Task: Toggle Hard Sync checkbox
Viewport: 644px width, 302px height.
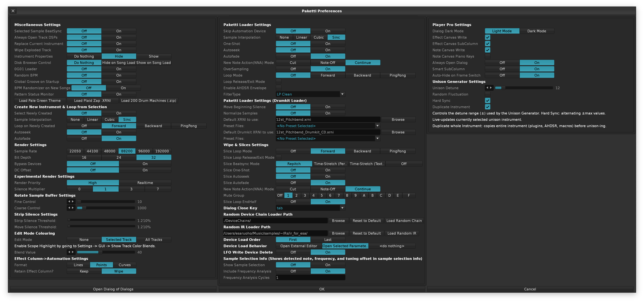Action: 487,100
